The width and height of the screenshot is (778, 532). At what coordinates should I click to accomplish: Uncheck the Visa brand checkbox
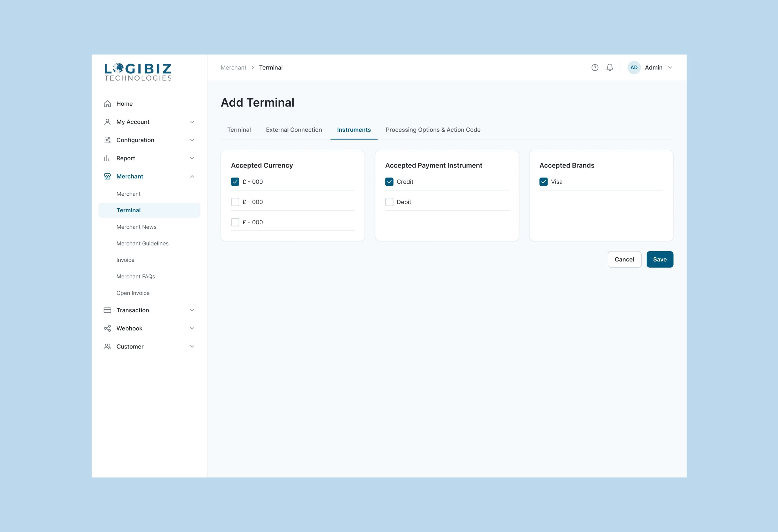point(544,182)
